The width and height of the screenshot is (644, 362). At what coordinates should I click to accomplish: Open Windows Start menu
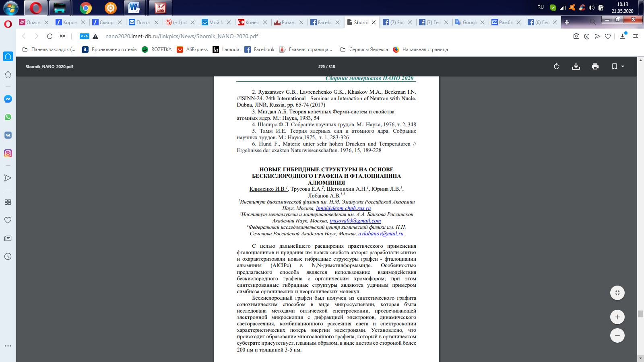pos(11,8)
